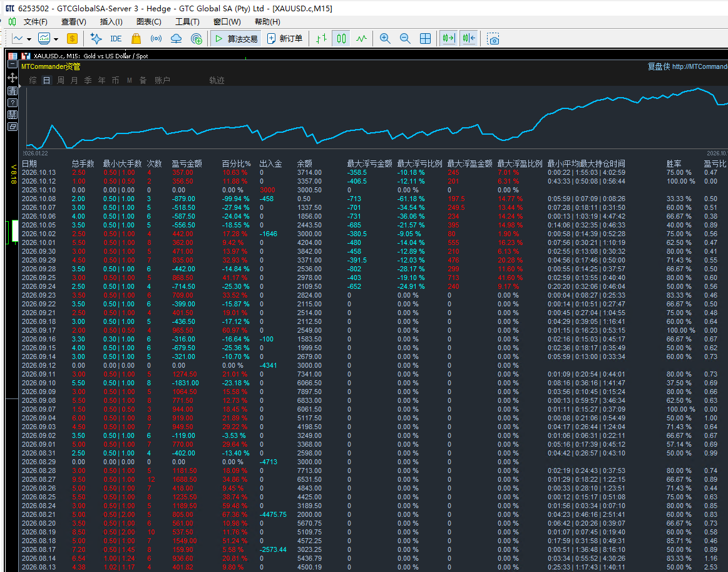The height and width of the screenshot is (572, 728).
Task: Open the Market shopping bag icon
Action: click(x=136, y=39)
